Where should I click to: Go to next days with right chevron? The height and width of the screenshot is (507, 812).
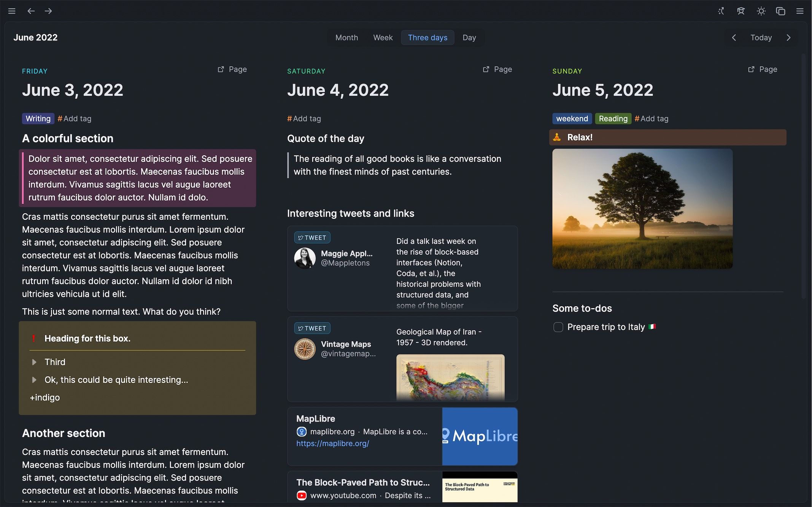[788, 38]
